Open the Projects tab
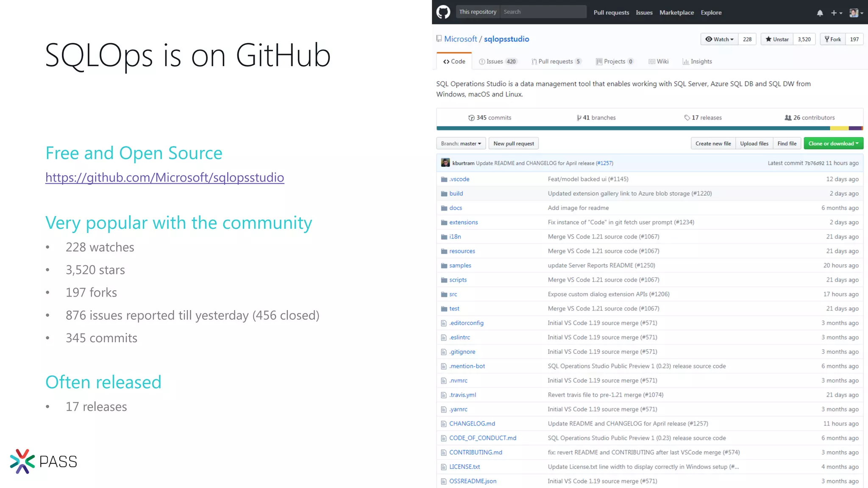The width and height of the screenshot is (868, 488). tap(615, 61)
